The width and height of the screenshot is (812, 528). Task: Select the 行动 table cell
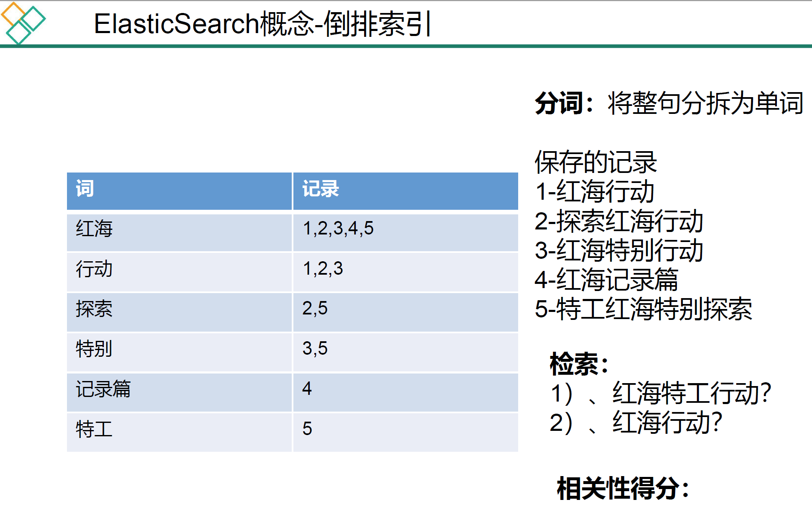coord(95,269)
